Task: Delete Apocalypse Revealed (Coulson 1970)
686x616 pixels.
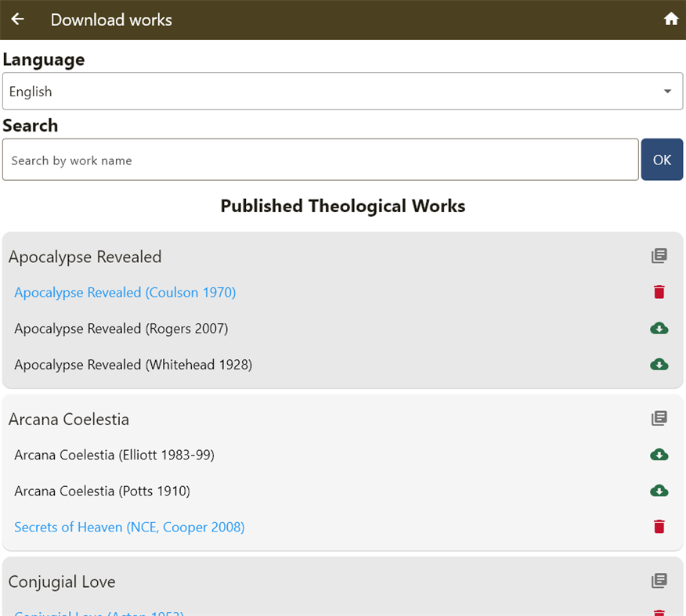Action: click(x=659, y=291)
